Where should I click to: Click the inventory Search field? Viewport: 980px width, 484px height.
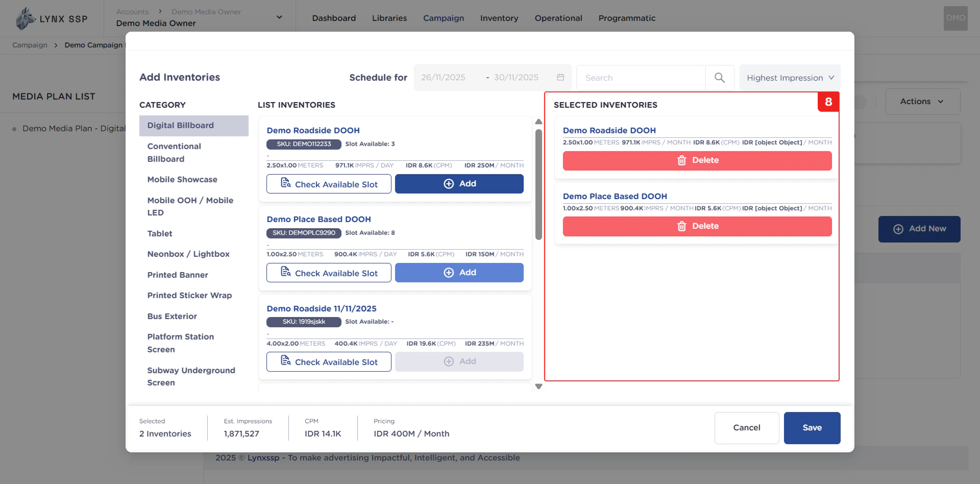tap(641, 78)
